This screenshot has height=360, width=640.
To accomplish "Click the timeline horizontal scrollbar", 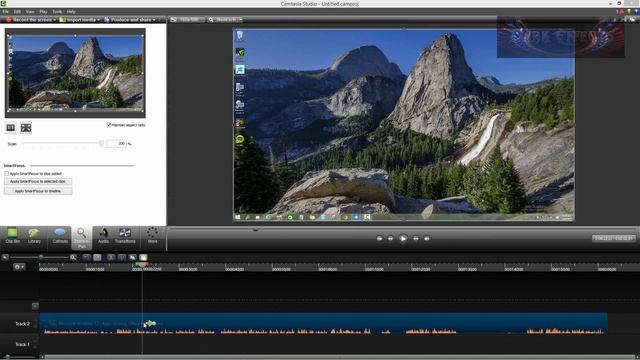I will (341, 357).
